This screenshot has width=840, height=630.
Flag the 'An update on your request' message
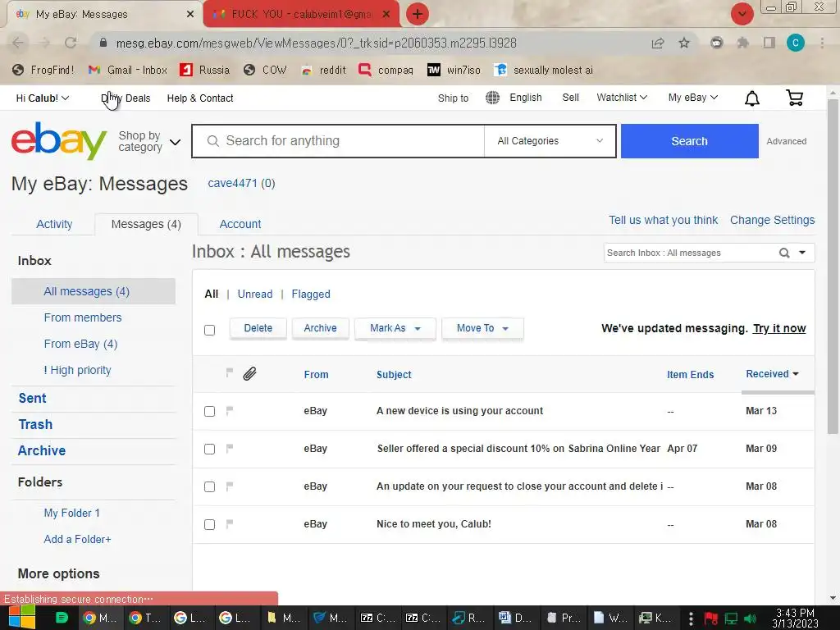point(230,486)
